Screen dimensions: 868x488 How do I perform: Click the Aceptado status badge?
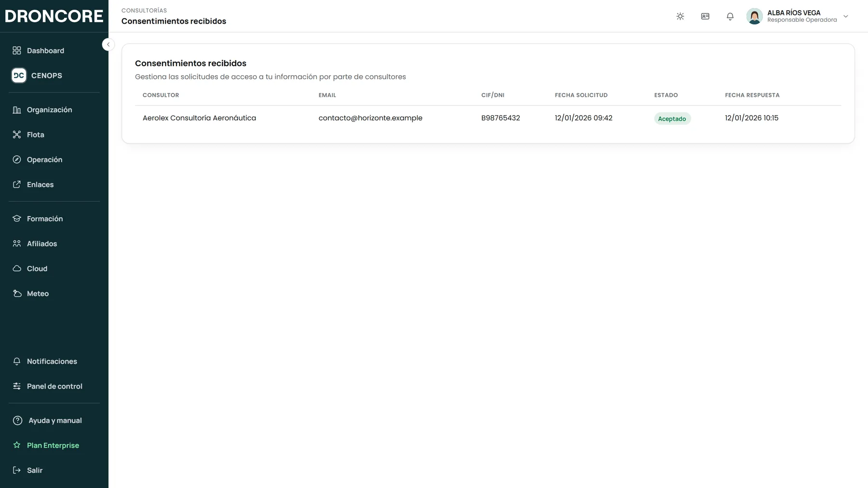coord(672,119)
